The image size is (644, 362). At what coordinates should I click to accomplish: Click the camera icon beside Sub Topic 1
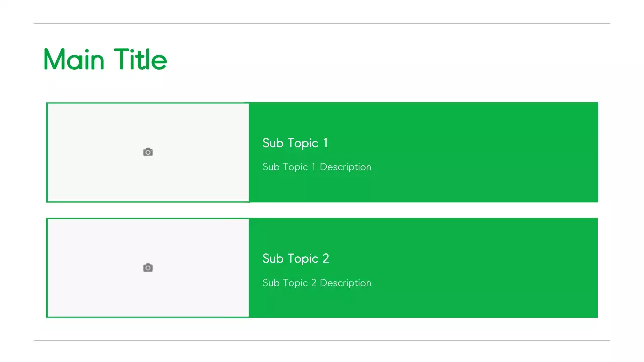click(x=148, y=152)
